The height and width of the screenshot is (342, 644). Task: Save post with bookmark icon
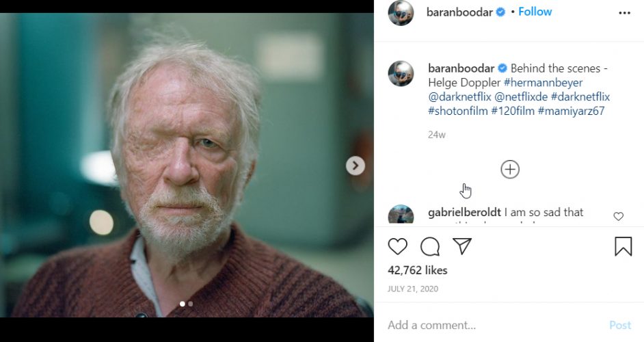click(x=623, y=247)
